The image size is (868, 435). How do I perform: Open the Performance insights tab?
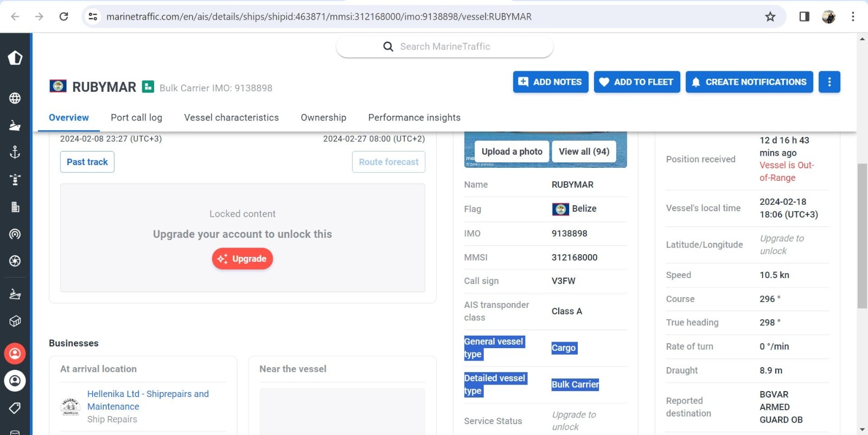point(414,117)
